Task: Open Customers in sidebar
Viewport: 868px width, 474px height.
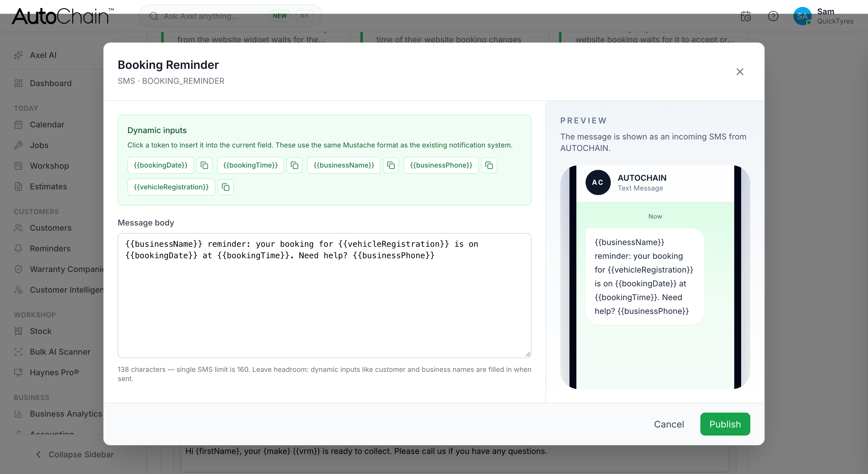Action: pos(43,228)
